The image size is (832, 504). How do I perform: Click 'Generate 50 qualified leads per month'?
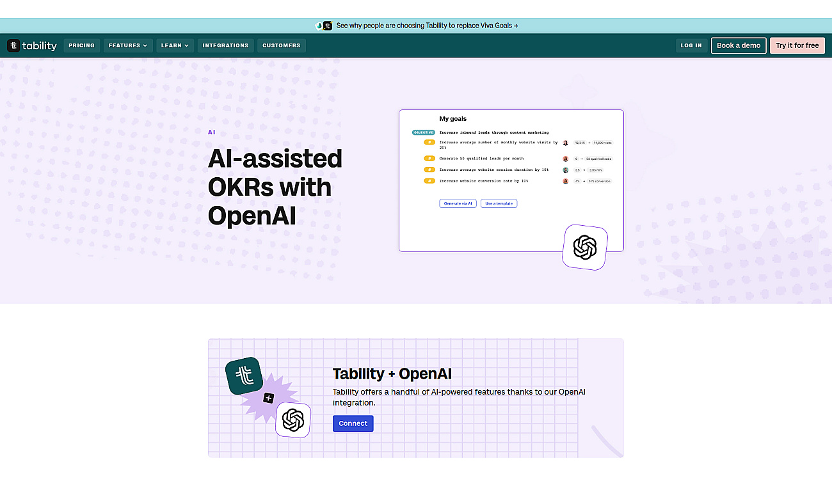481,159
